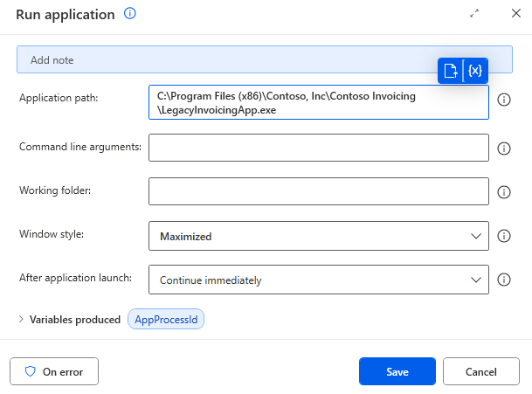Focus the Application path input field
Screen dimensions: 532x394
coord(319,102)
